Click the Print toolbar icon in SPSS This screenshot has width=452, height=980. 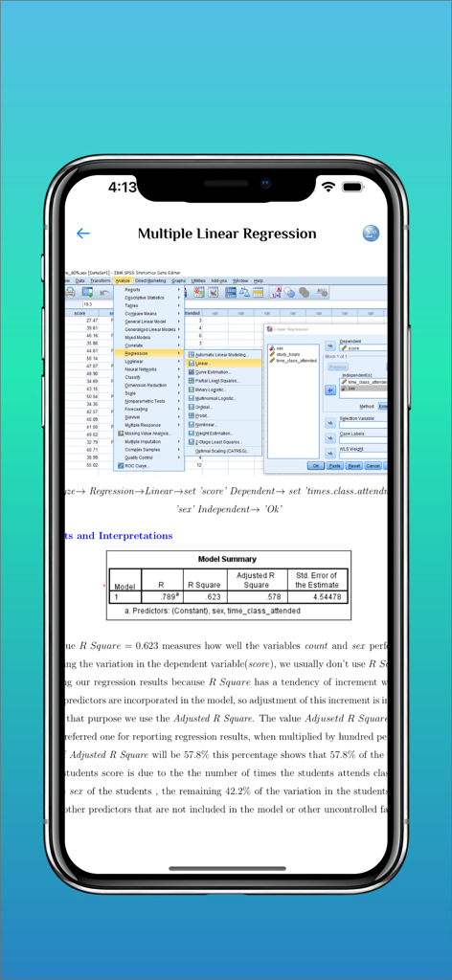tap(70, 292)
